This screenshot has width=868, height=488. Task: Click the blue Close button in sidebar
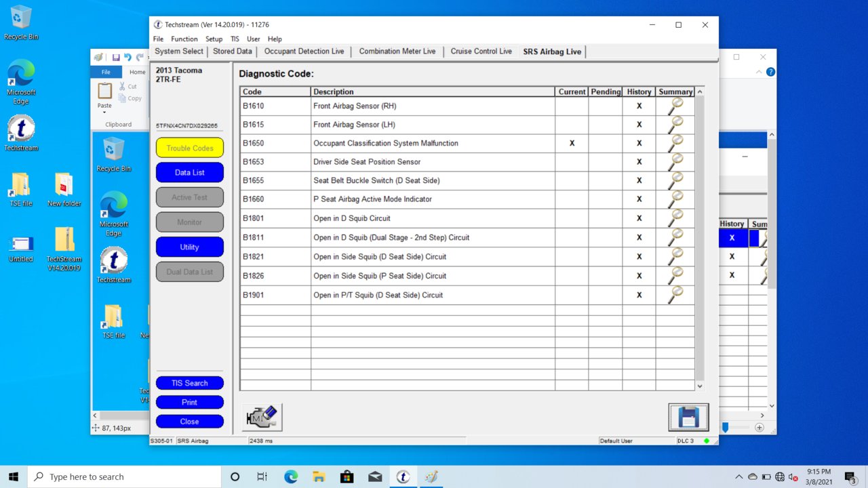[x=190, y=421]
